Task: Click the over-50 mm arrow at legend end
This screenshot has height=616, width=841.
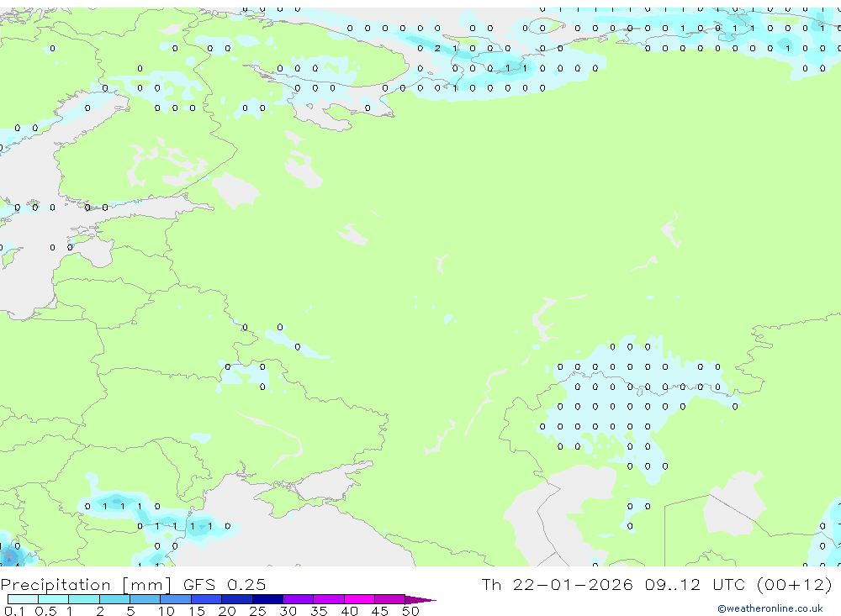Action: point(420,599)
